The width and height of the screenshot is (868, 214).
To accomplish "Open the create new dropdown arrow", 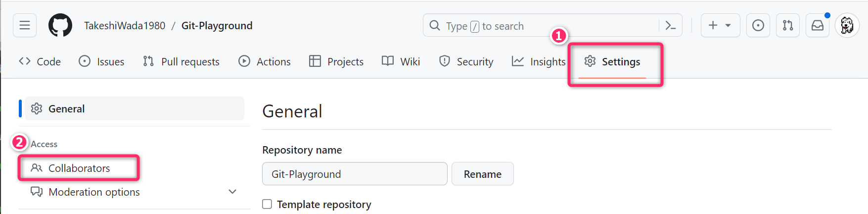I will point(729,25).
